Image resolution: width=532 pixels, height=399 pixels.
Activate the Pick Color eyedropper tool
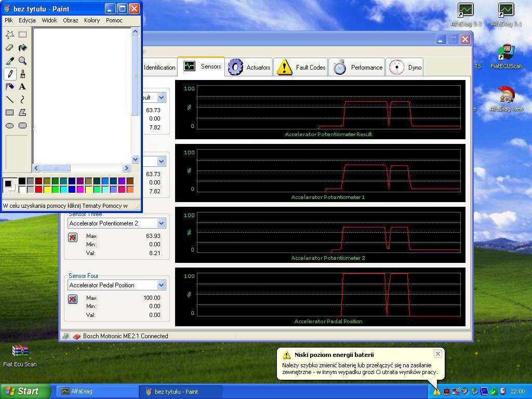click(10, 61)
